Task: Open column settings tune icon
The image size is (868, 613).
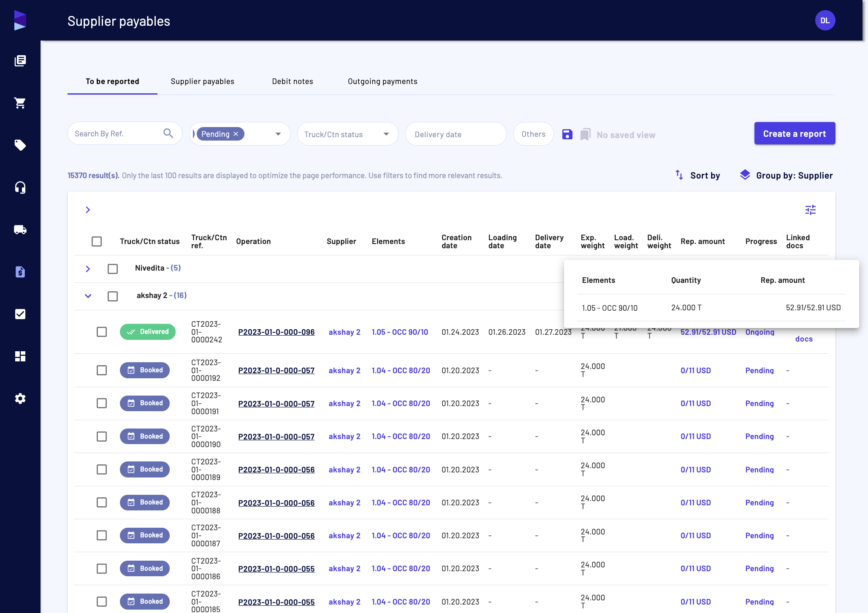Action: click(811, 210)
